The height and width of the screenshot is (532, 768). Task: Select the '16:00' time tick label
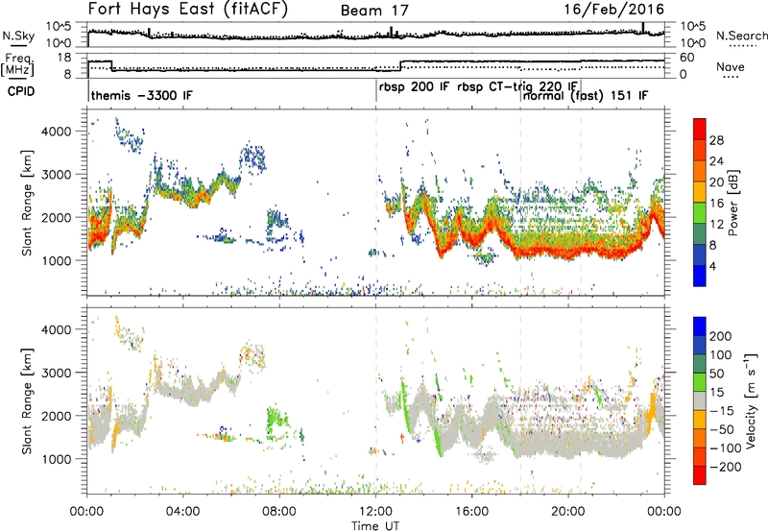(x=471, y=512)
